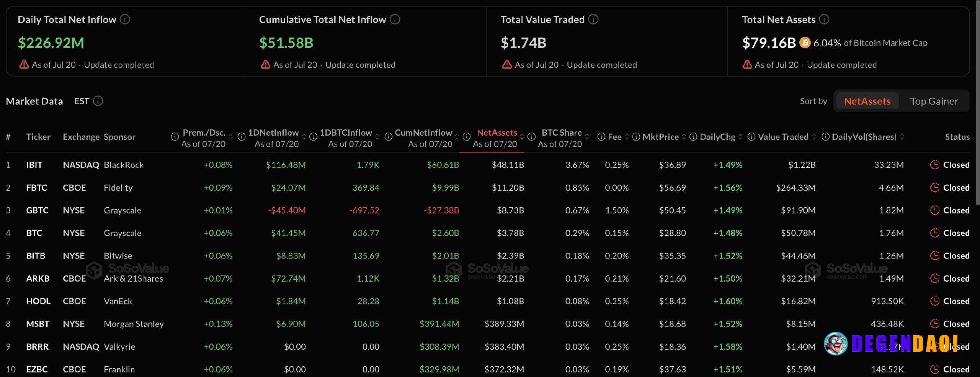This screenshot has width=980, height=377.
Task: Click info icon beside BTC Share column
Action: pyautogui.click(x=532, y=137)
